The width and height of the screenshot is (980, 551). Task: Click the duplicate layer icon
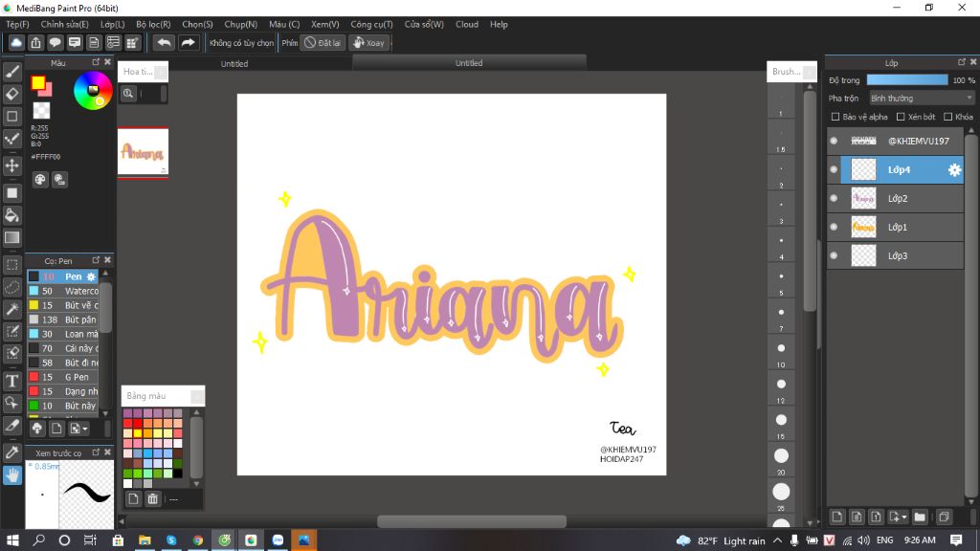click(x=944, y=517)
